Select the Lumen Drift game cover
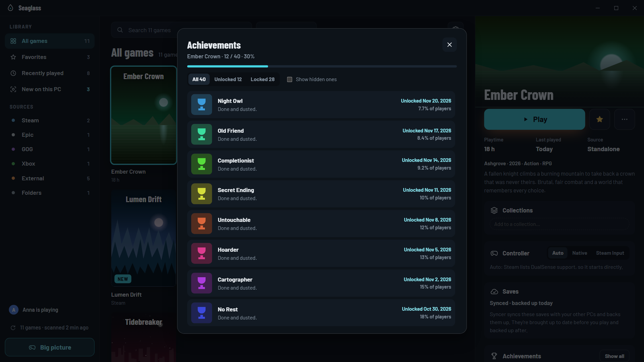 (x=144, y=238)
